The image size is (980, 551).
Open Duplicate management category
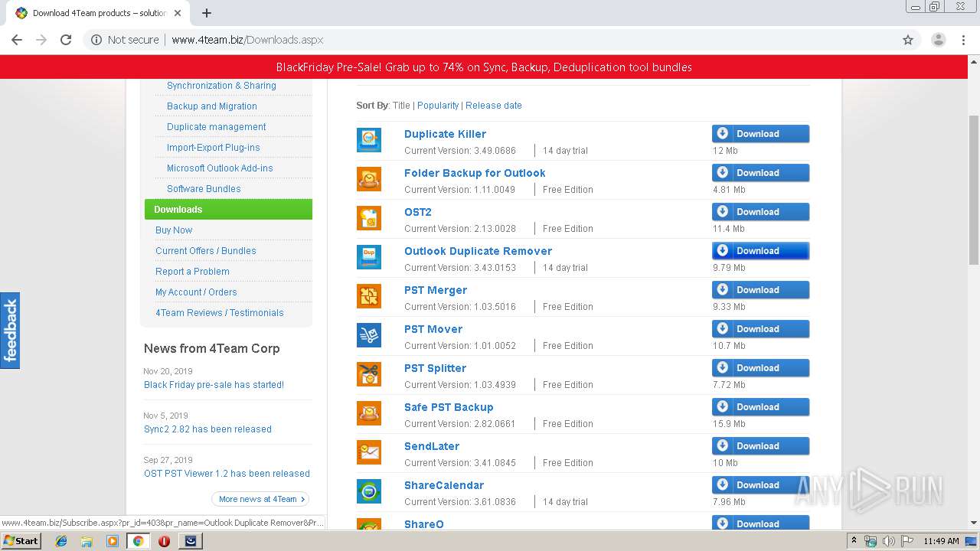tap(217, 127)
